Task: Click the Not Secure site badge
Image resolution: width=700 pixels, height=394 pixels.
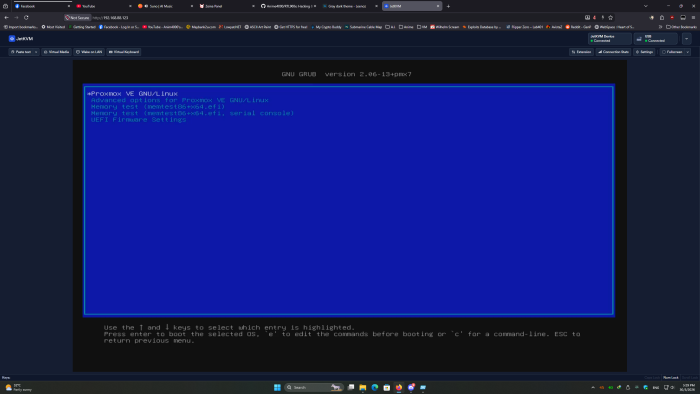Action: click(x=77, y=17)
